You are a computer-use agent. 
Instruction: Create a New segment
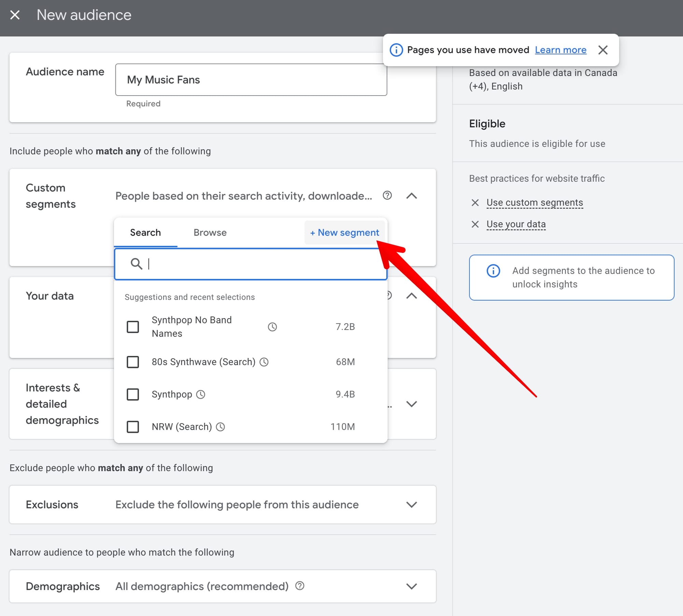click(x=344, y=232)
